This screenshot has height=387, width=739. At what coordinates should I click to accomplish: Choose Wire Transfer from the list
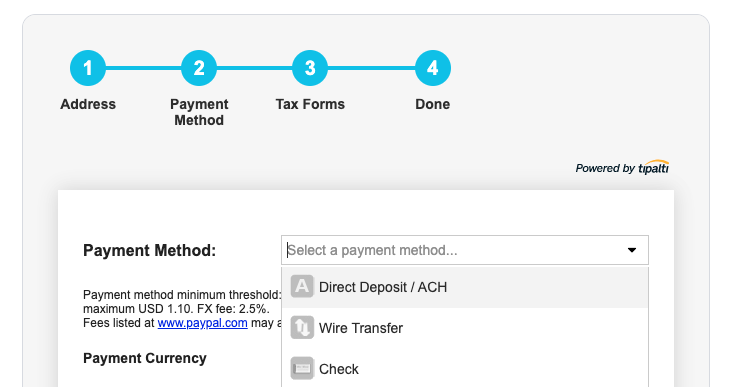pyautogui.click(x=465, y=328)
